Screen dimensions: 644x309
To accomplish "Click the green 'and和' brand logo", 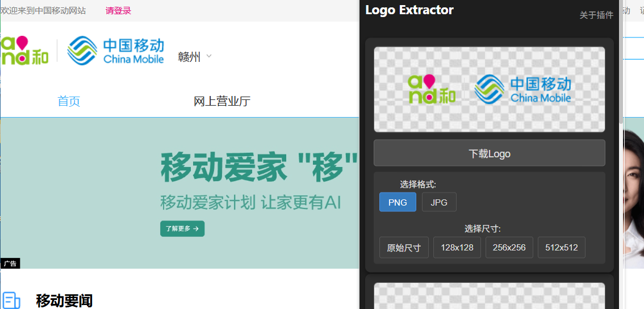I will point(24,51).
